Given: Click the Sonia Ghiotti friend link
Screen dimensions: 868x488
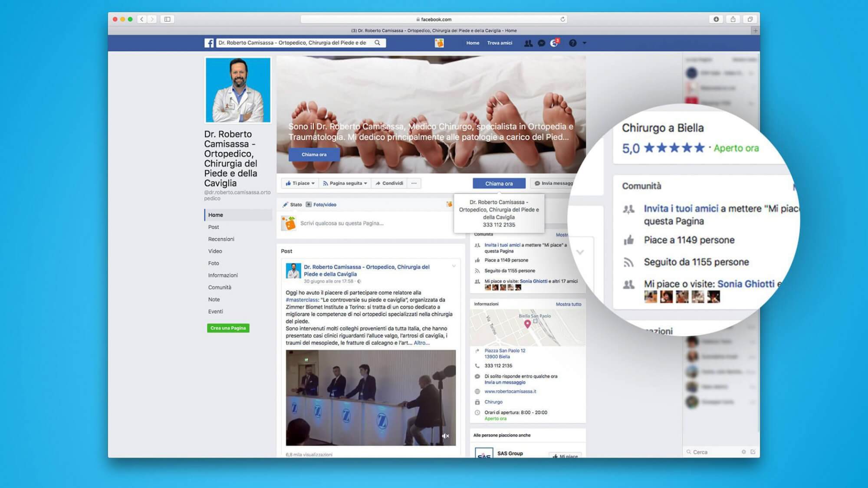Looking at the screenshot, I should 533,281.
